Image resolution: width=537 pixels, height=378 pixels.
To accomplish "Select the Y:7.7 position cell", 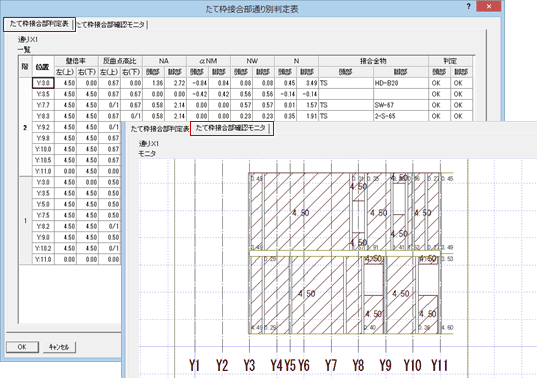I will pyautogui.click(x=43, y=105).
